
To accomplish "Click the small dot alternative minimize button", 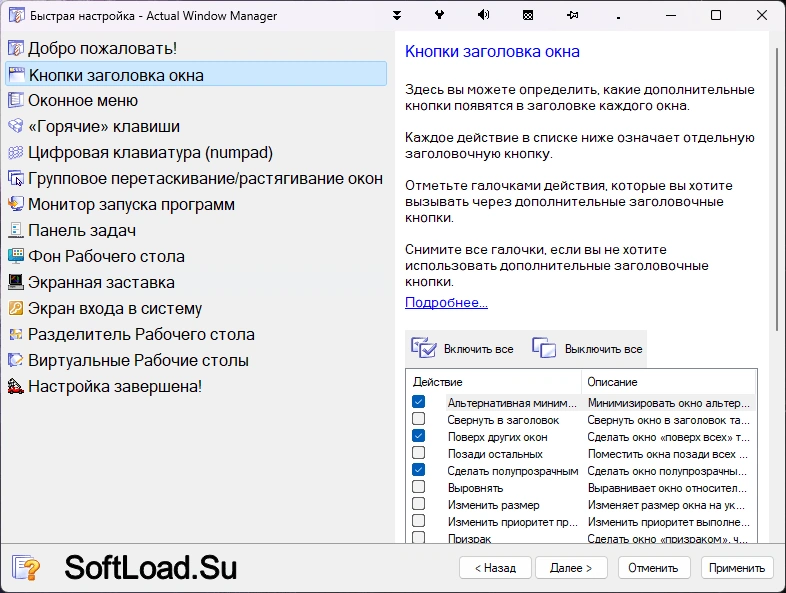I will (618, 18).
